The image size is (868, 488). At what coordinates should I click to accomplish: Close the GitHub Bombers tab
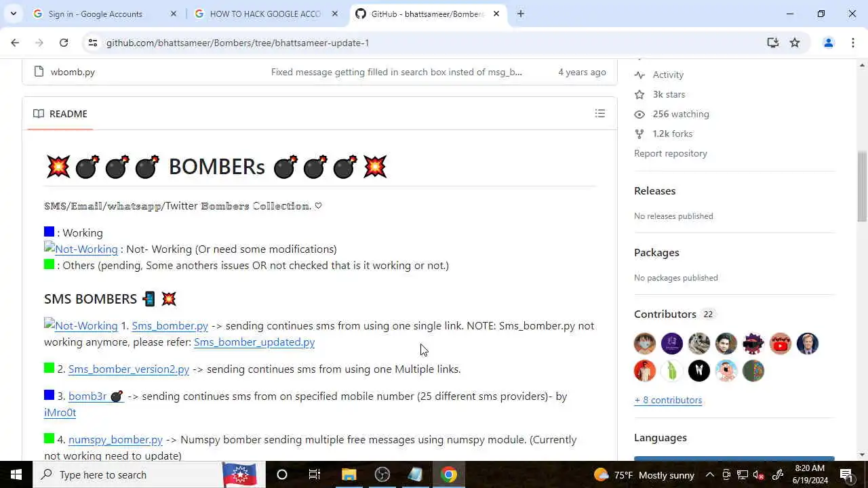point(496,14)
